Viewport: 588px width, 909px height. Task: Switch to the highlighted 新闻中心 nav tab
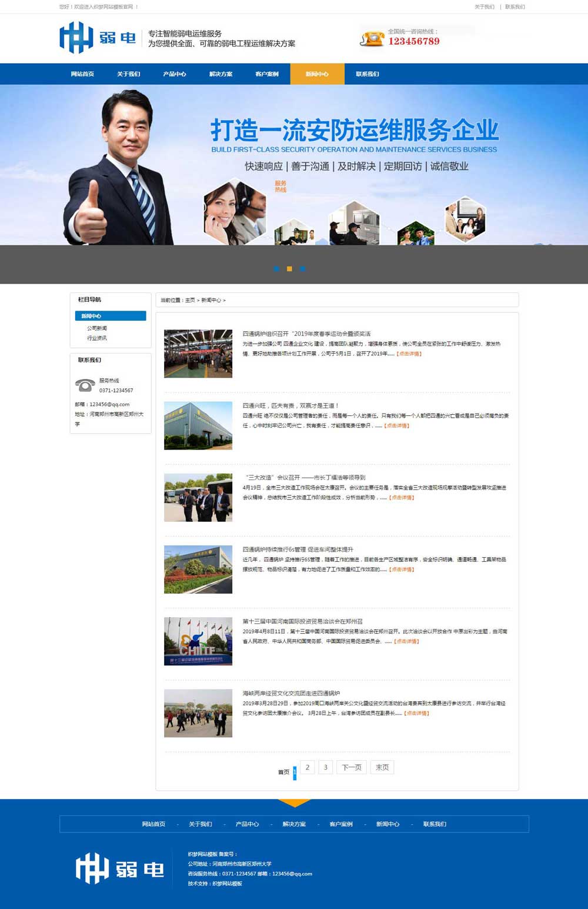317,74
